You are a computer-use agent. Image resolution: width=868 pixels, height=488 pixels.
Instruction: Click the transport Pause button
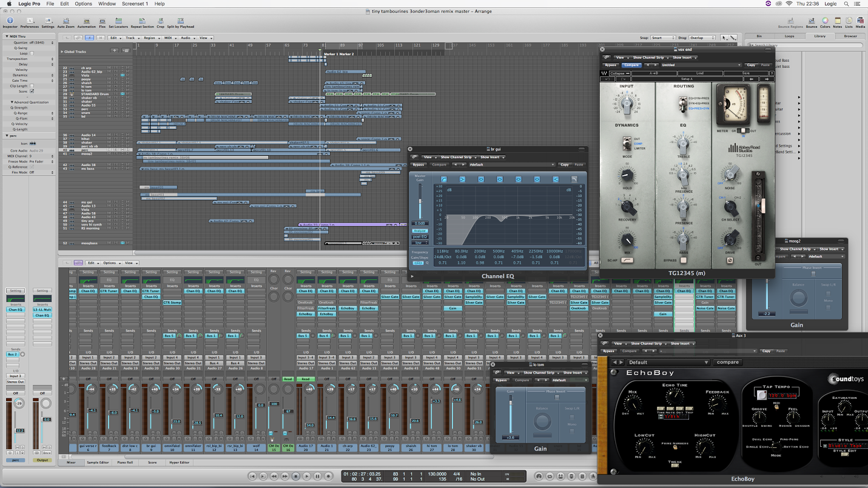point(318,476)
